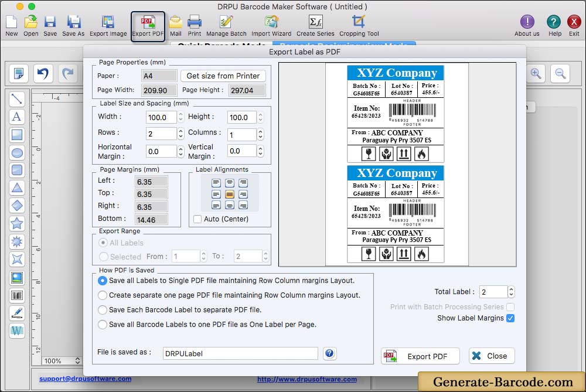
Task: Adjust Rows stepper arrows
Action: click(x=181, y=134)
